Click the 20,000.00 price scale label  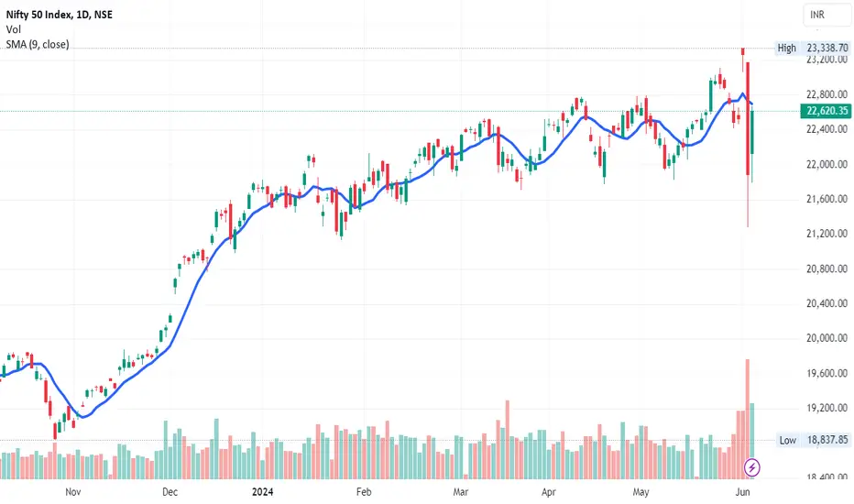coord(827,338)
